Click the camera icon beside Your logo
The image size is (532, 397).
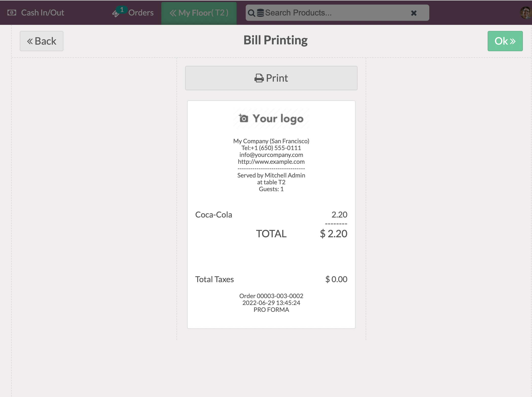[243, 118]
